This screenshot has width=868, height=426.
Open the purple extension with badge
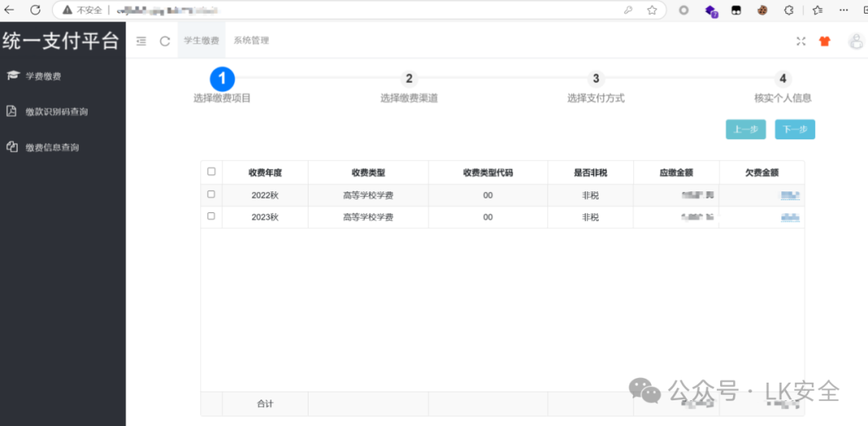(710, 10)
